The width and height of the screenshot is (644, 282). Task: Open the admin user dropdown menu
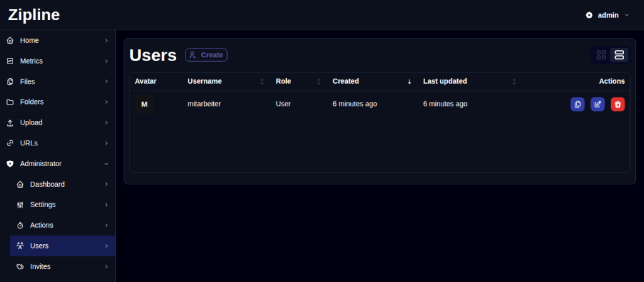(608, 15)
